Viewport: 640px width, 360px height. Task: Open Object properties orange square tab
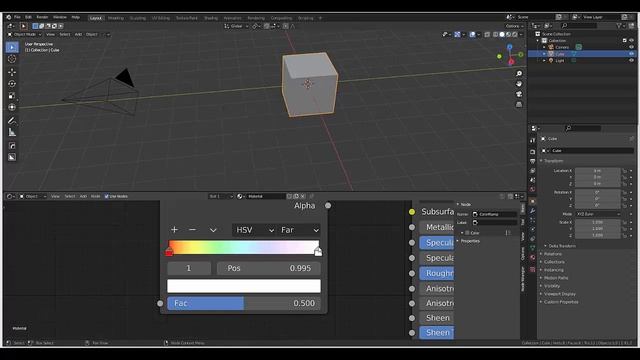(x=532, y=201)
